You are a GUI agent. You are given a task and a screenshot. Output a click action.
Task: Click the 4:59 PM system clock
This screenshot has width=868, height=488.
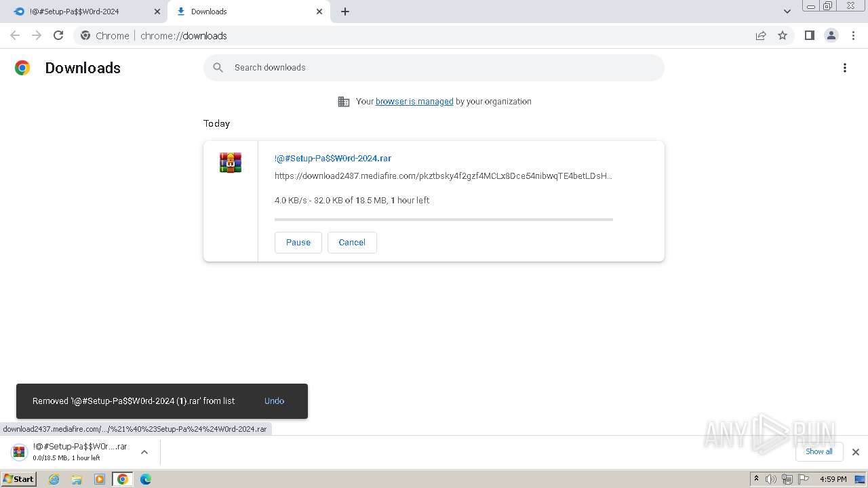point(833,479)
